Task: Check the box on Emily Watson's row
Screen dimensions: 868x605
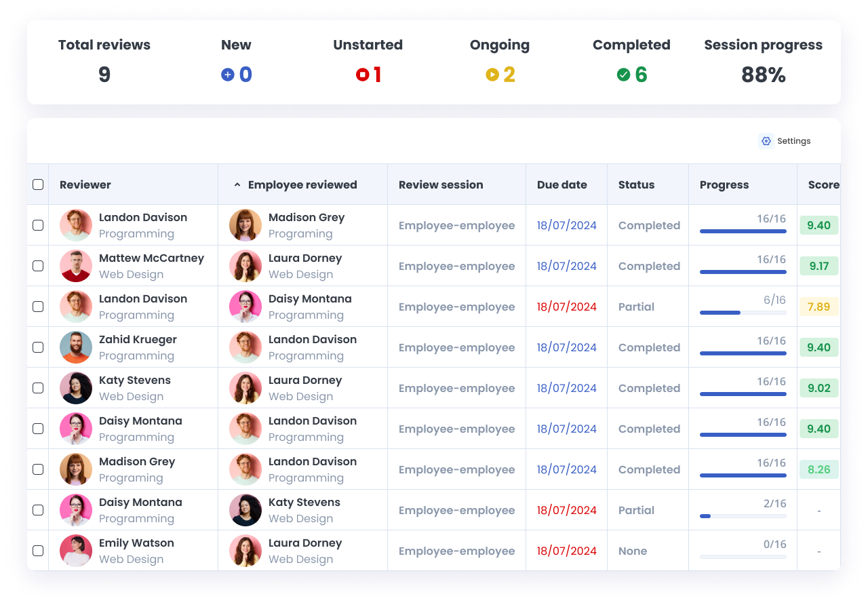Action: point(38,550)
